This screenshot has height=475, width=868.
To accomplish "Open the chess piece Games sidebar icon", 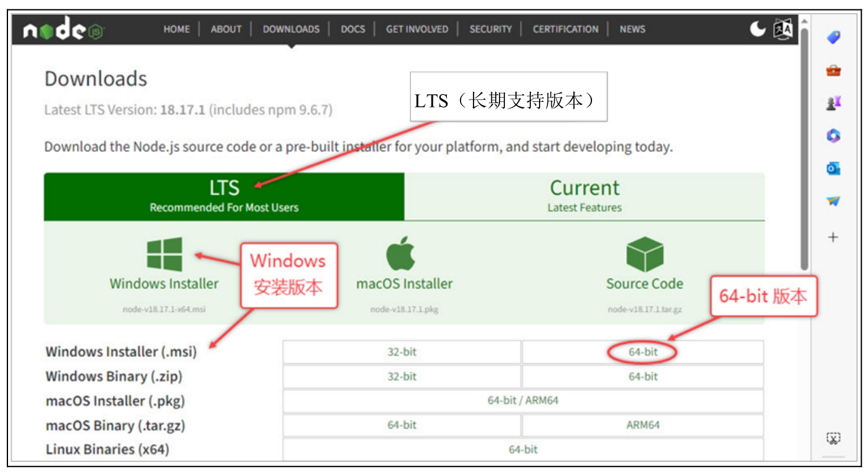I will [x=833, y=104].
